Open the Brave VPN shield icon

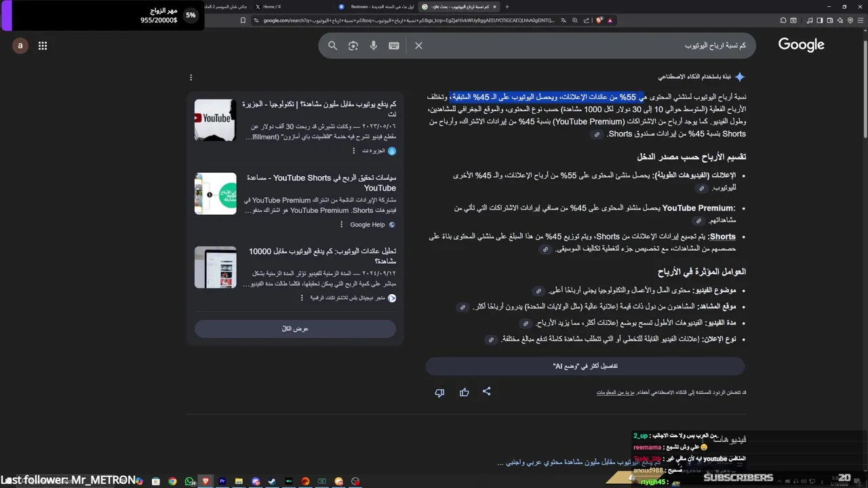point(850,20)
